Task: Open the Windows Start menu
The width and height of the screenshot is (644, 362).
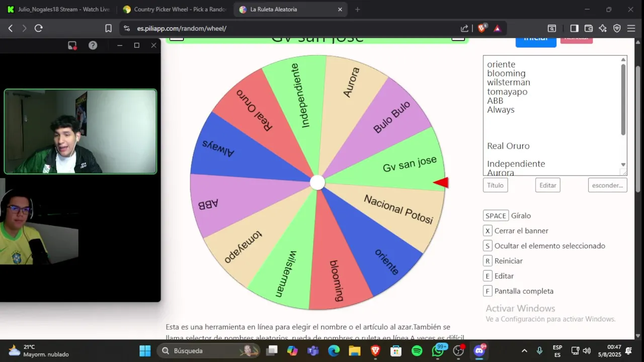Action: 145,350
